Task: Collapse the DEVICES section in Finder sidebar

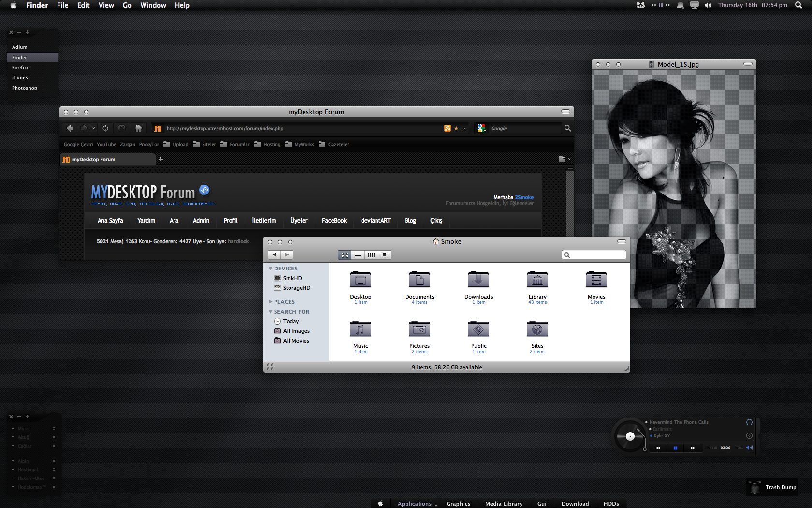Action: click(x=271, y=268)
